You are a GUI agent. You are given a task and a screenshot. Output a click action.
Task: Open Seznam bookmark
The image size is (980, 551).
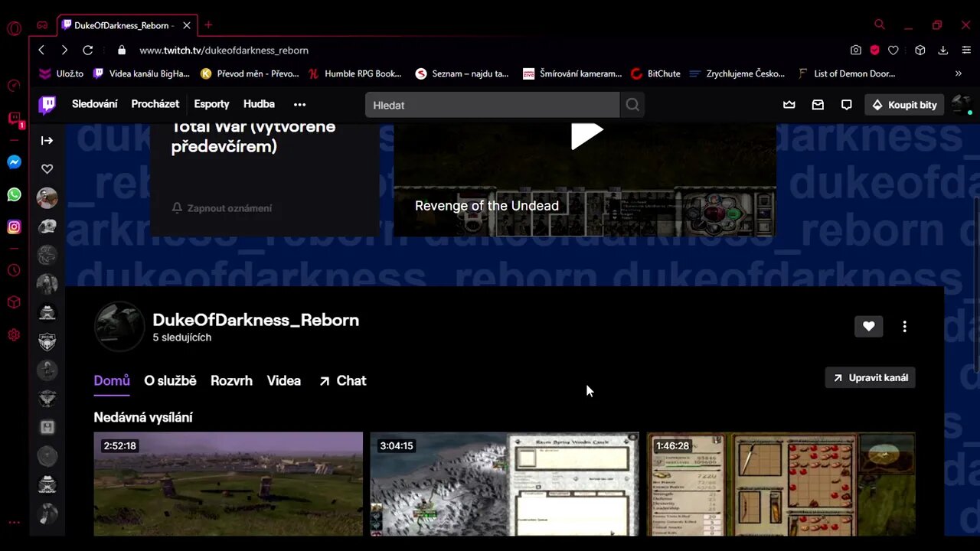click(x=462, y=73)
